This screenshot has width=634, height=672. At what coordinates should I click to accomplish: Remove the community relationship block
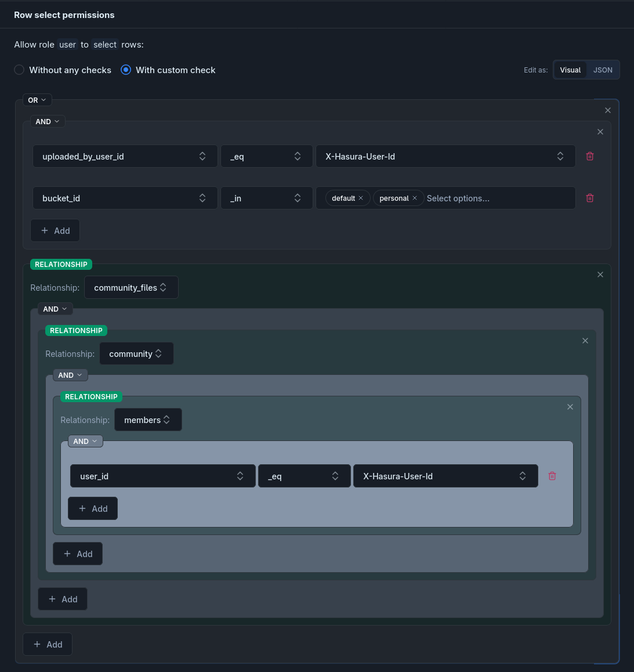coord(585,341)
